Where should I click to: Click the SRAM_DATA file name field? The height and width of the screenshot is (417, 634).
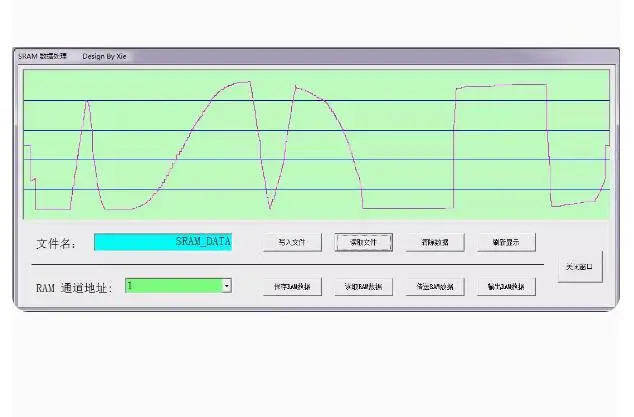click(163, 242)
